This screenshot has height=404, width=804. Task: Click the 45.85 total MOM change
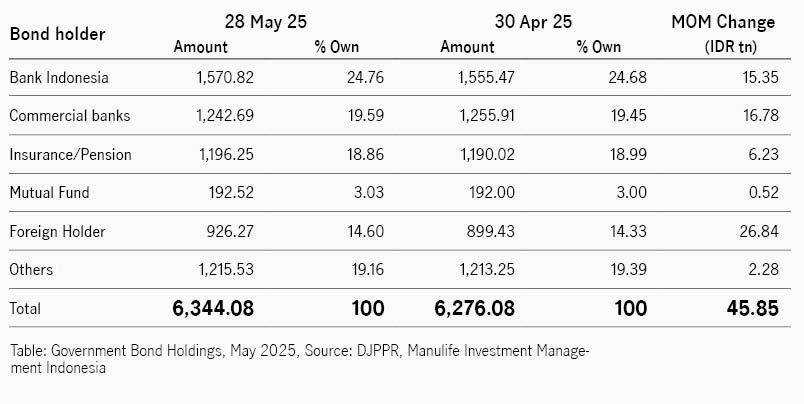(x=752, y=308)
